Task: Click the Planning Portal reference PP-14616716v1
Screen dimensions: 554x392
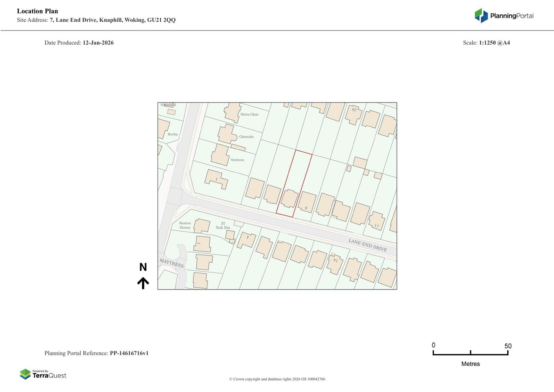Action: 129,353
